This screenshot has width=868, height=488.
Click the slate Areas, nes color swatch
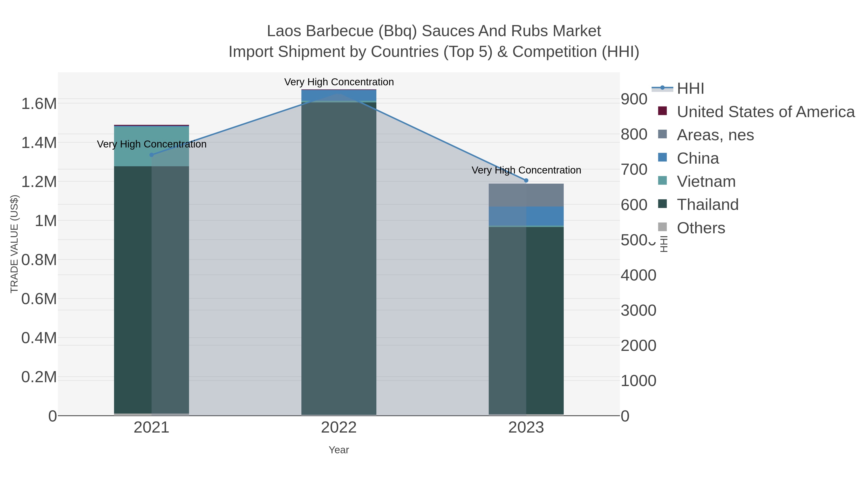(663, 134)
